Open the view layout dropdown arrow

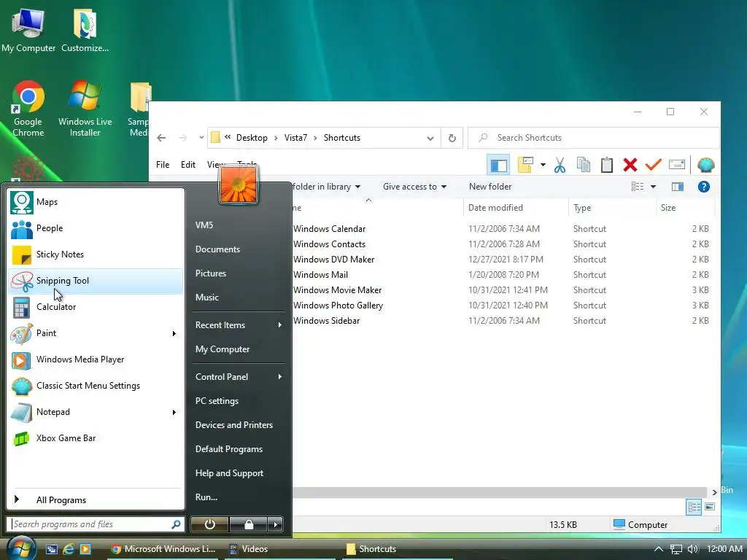tap(653, 187)
